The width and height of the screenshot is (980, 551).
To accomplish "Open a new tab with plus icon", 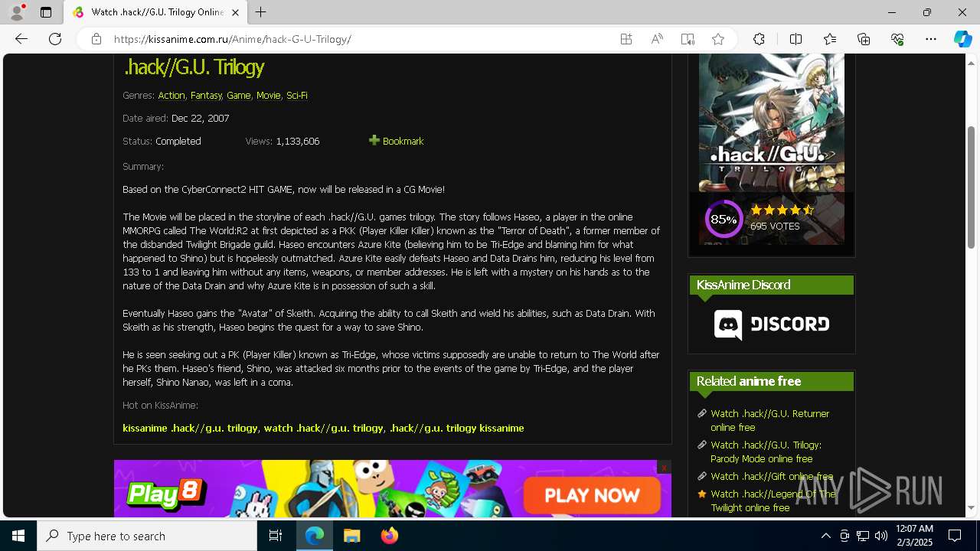I will tap(261, 12).
